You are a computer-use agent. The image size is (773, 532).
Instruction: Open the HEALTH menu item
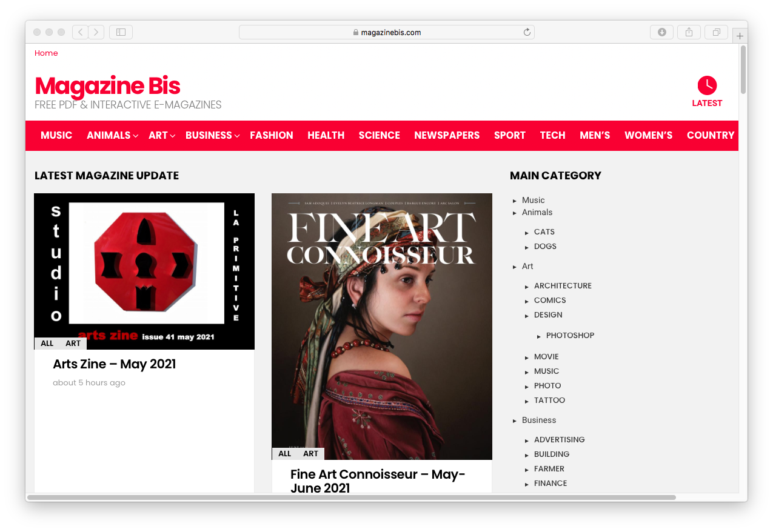(326, 135)
